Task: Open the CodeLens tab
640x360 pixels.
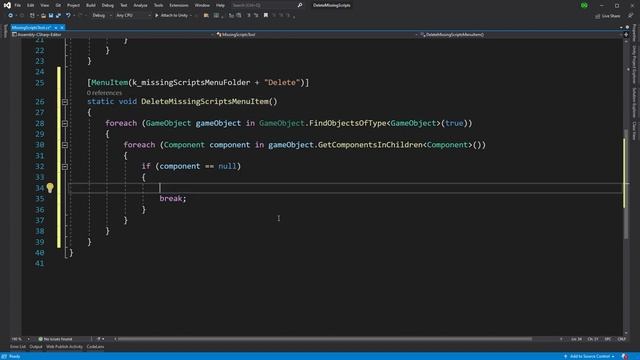Action: (x=95, y=347)
